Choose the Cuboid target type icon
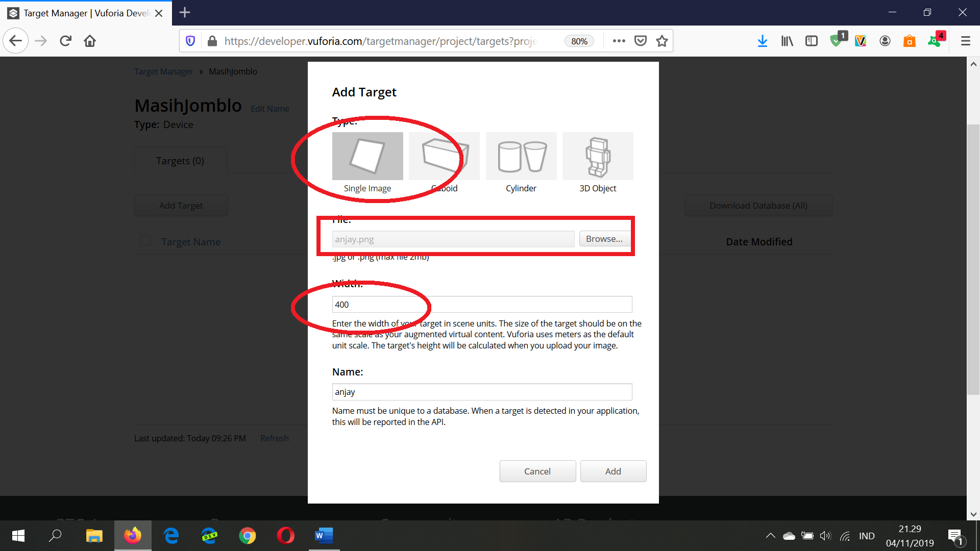The image size is (980, 551). point(444,156)
